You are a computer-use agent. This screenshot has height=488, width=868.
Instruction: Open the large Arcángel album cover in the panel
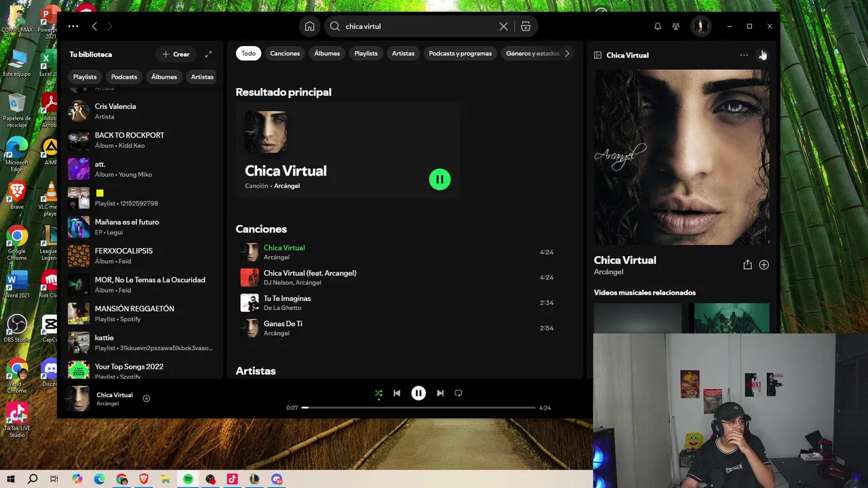click(x=682, y=157)
